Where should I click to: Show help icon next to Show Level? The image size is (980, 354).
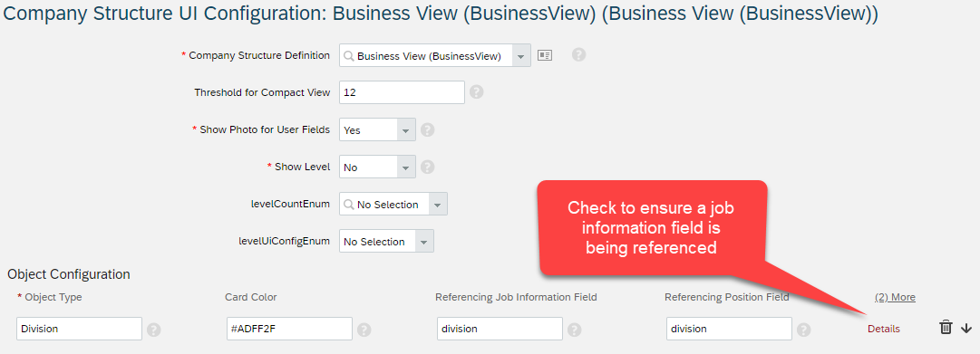[428, 167]
